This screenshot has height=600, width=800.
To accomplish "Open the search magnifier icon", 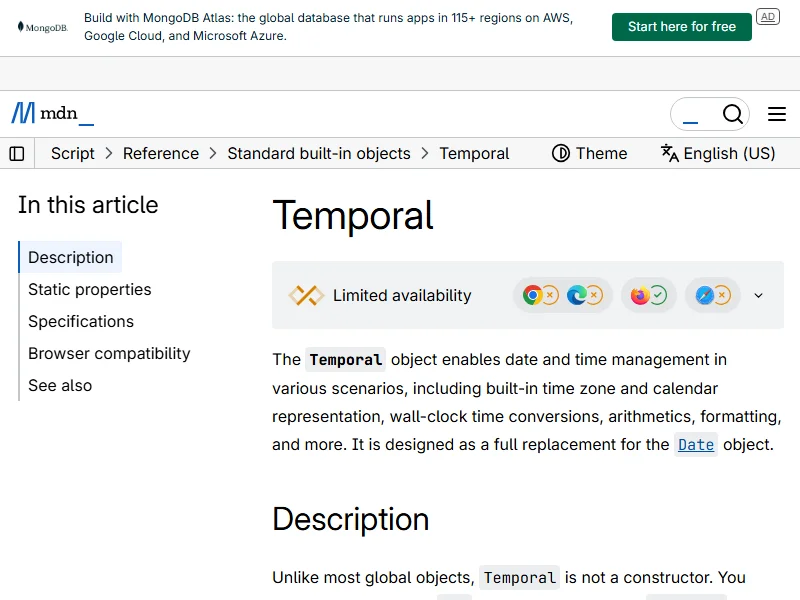I will [x=733, y=114].
